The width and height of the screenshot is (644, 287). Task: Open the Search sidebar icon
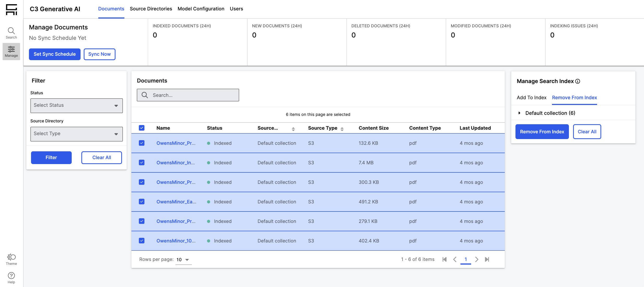(11, 33)
